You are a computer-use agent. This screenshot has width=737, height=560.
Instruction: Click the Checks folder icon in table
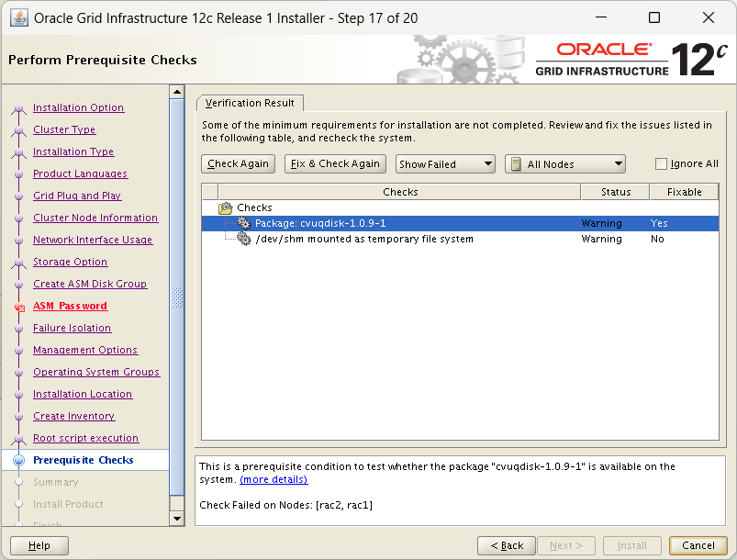(x=226, y=207)
